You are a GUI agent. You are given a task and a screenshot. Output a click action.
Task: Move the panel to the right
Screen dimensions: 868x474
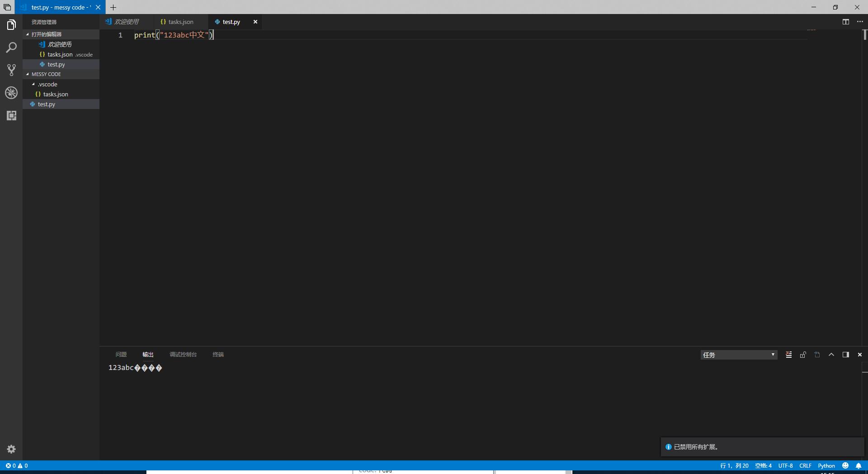845,355
